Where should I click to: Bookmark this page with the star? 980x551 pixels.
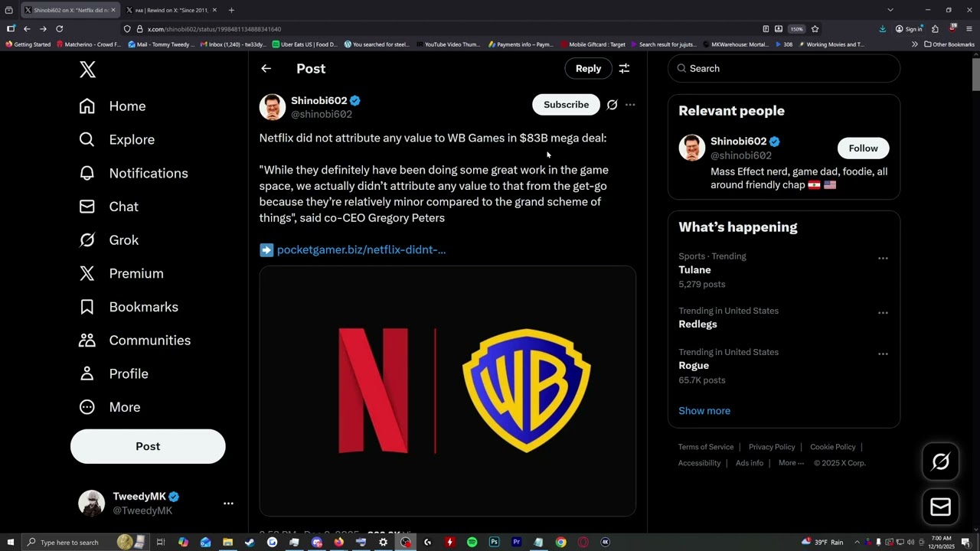815,29
